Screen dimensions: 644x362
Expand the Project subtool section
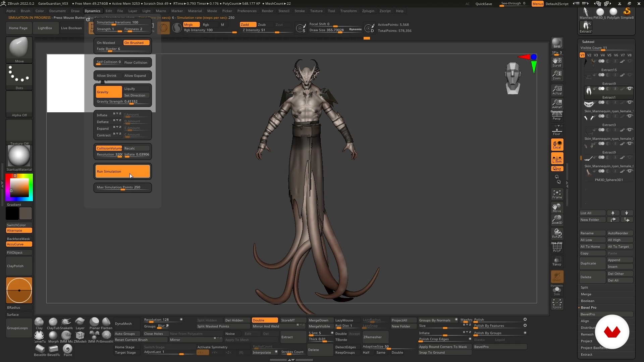pos(587,341)
